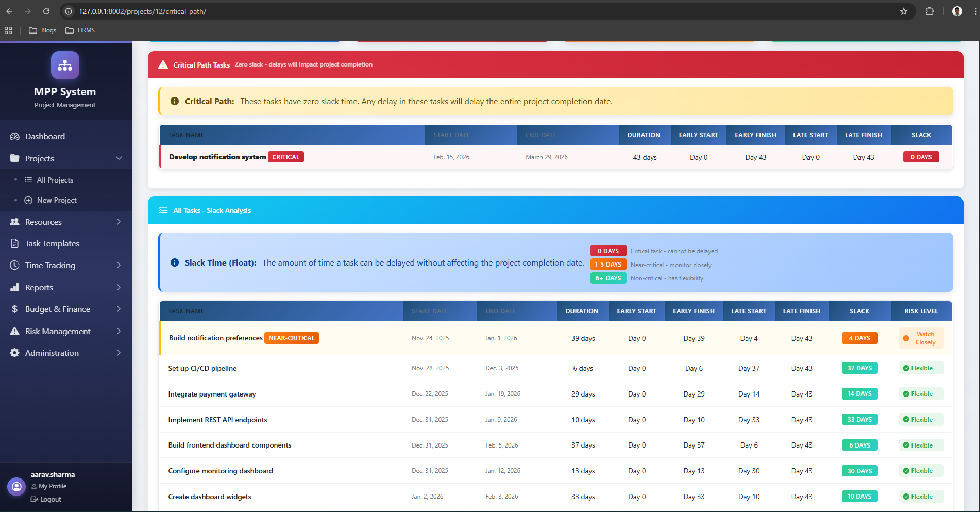Viewport: 980px width, 512px height.
Task: Click the user avatar icon in sidebar
Action: [16, 486]
